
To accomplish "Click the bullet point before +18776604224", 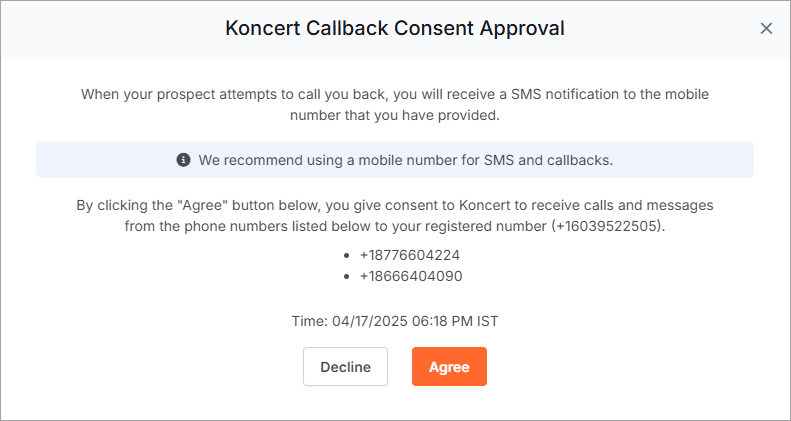I will (x=346, y=256).
